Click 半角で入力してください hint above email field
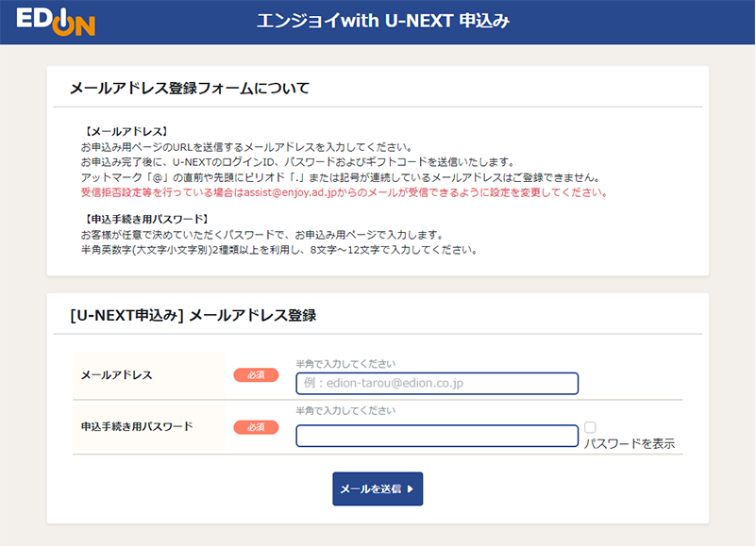 point(345,364)
